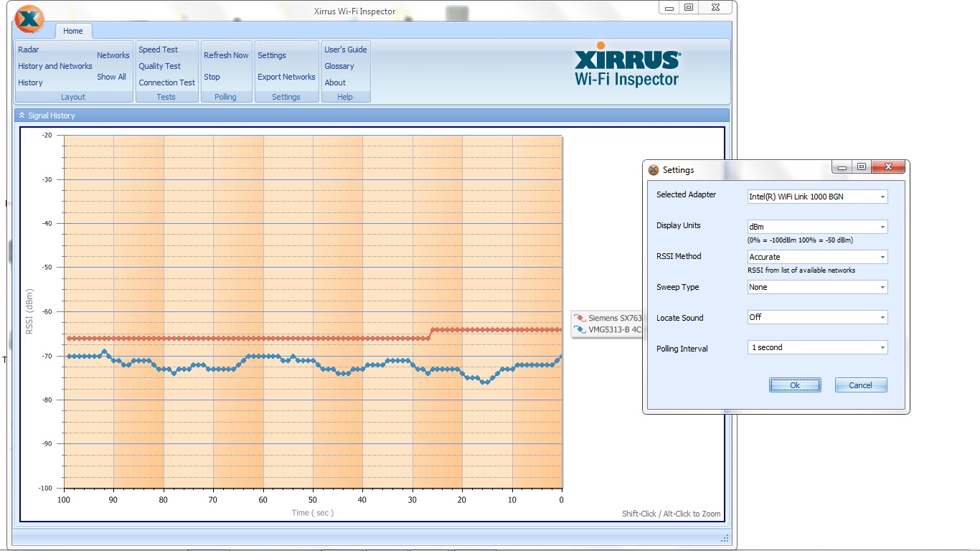This screenshot has width=980, height=551.
Task: Click the Xirrus application orb icon
Action: click(29, 19)
